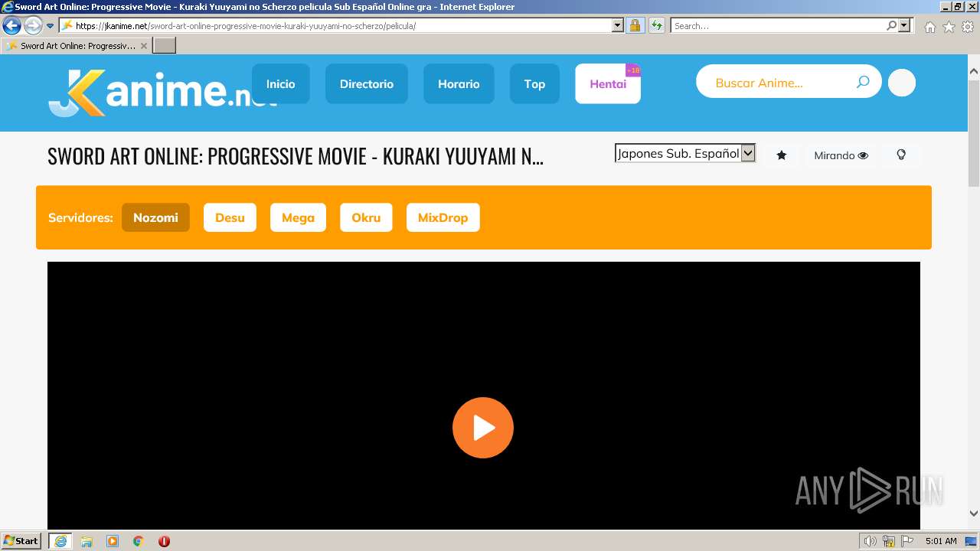Toggle the Mirando watching status

pyautogui.click(x=841, y=155)
